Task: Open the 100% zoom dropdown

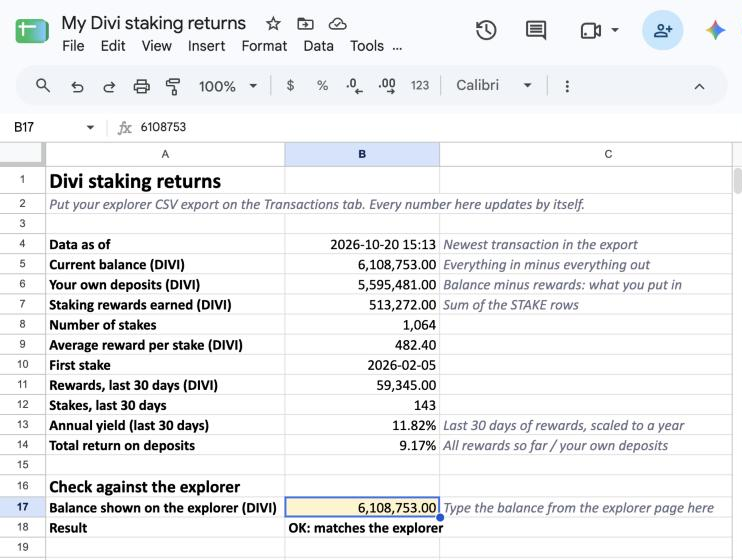Action: pyautogui.click(x=228, y=86)
